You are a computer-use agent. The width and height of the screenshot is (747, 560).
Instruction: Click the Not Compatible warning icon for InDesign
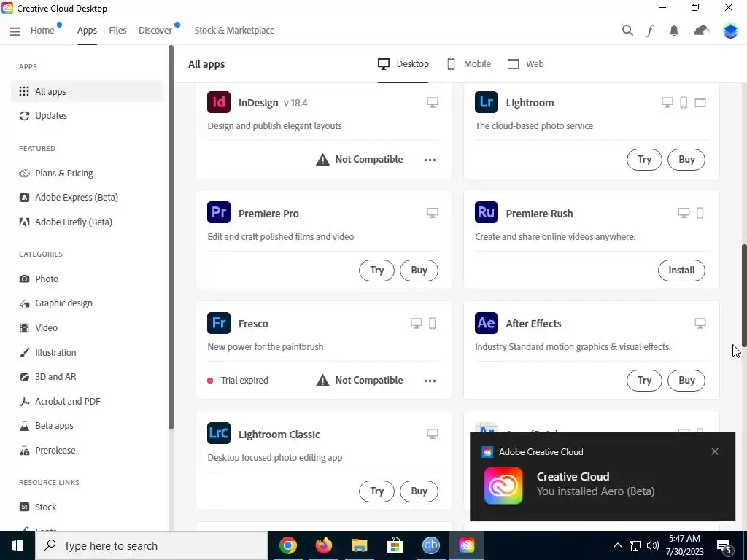[322, 159]
